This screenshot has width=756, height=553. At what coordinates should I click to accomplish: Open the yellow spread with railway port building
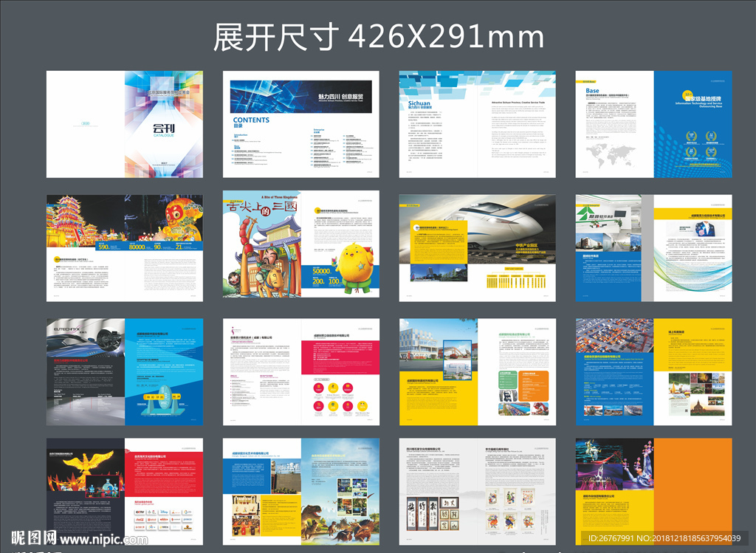pyautogui.click(x=478, y=371)
